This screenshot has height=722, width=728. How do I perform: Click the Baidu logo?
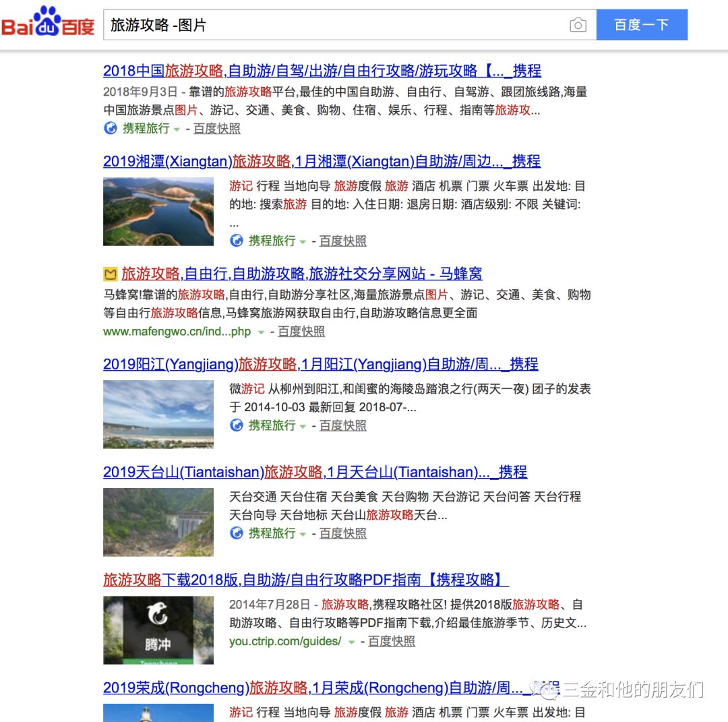pos(48,22)
